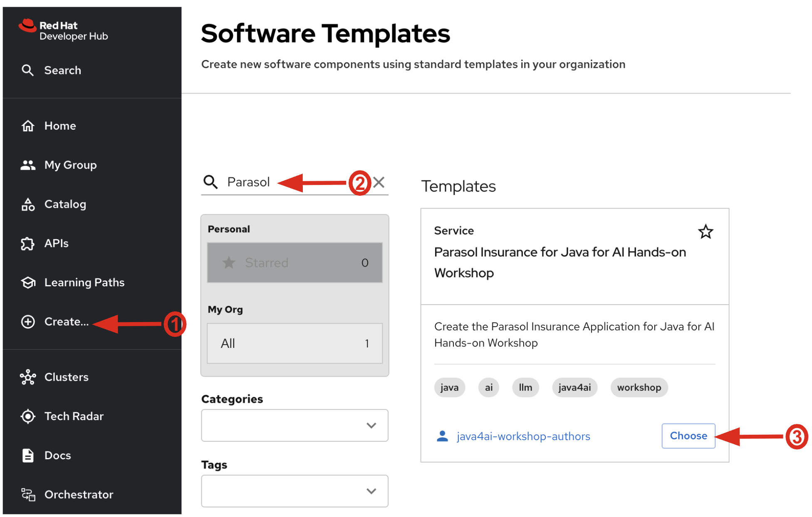The height and width of the screenshot is (517, 812).
Task: Open Search from the sidebar label
Action: click(x=63, y=70)
